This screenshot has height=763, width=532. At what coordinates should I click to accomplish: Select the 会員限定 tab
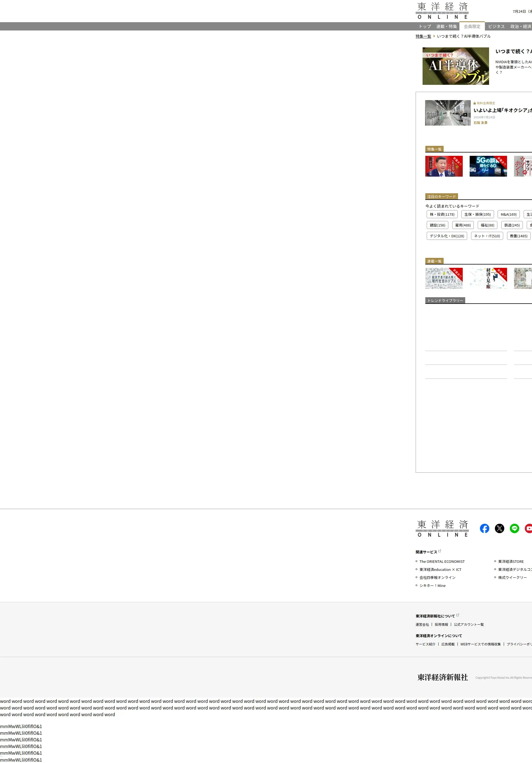point(472,27)
